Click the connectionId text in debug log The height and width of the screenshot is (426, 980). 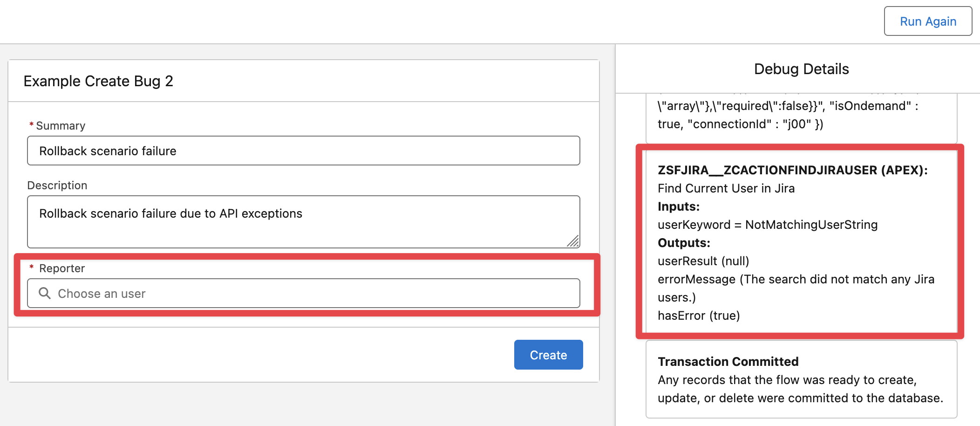[728, 124]
